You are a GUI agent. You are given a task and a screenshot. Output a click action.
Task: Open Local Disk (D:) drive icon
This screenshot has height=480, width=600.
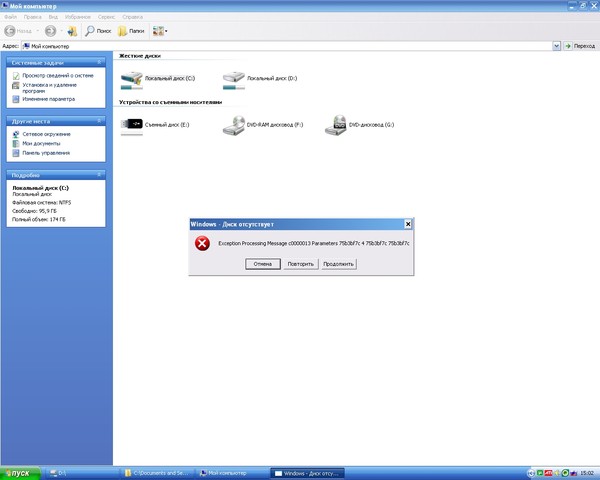point(233,78)
